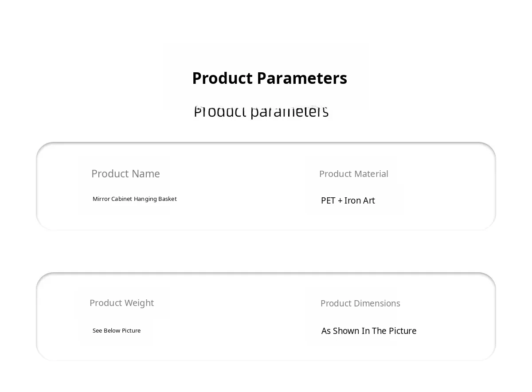The height and width of the screenshot is (392, 532).
Task: Click the word PET in the material value
Action: 328,200
